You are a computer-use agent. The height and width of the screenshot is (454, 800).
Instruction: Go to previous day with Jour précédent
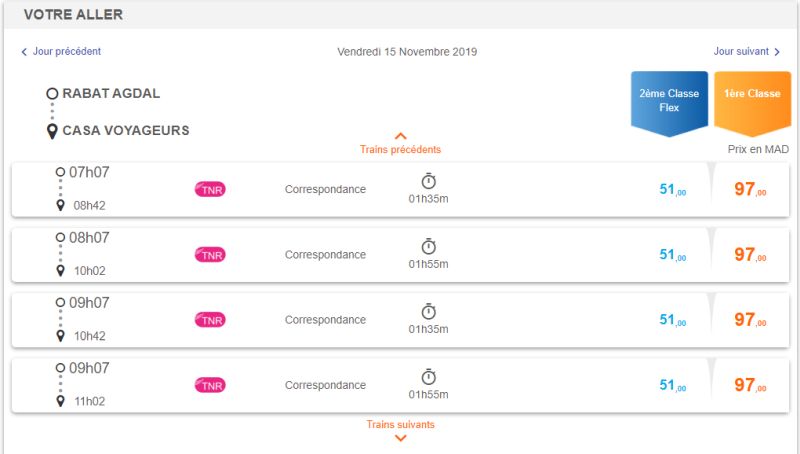point(61,52)
